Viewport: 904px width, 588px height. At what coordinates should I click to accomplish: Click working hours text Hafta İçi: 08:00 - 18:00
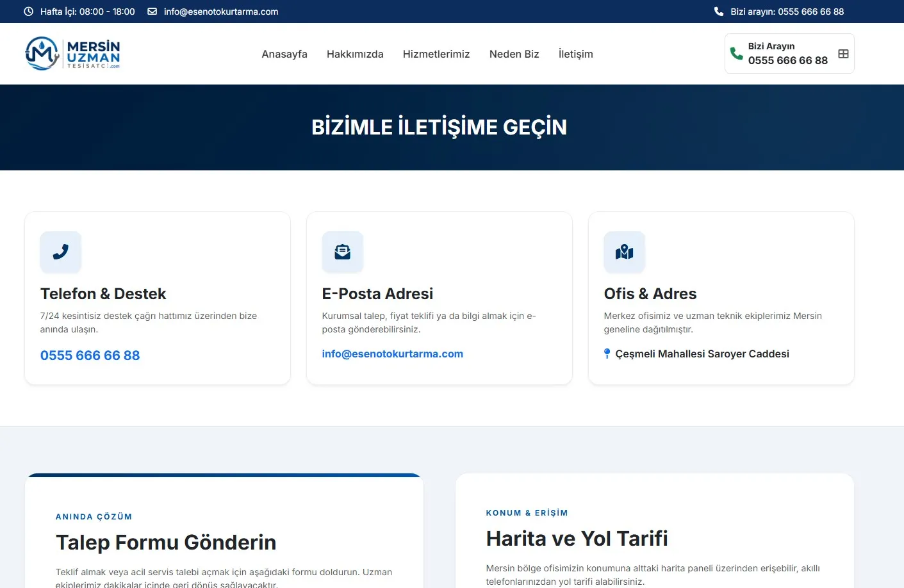(88, 12)
